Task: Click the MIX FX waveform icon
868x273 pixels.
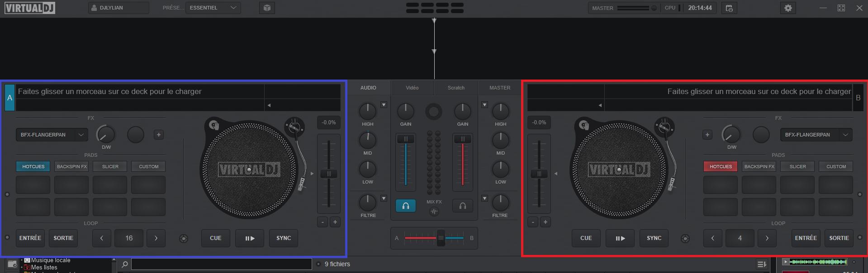Action: (x=434, y=211)
